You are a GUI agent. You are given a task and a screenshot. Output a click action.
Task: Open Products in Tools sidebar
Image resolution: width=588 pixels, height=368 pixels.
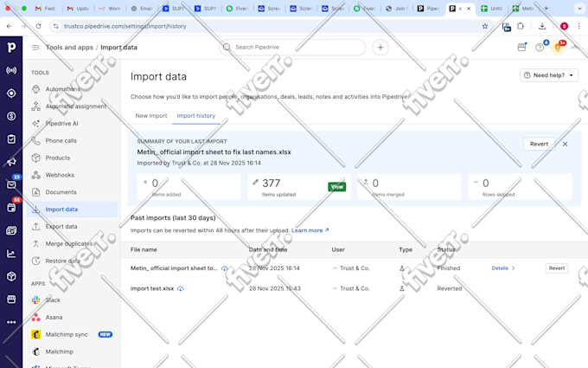point(58,158)
